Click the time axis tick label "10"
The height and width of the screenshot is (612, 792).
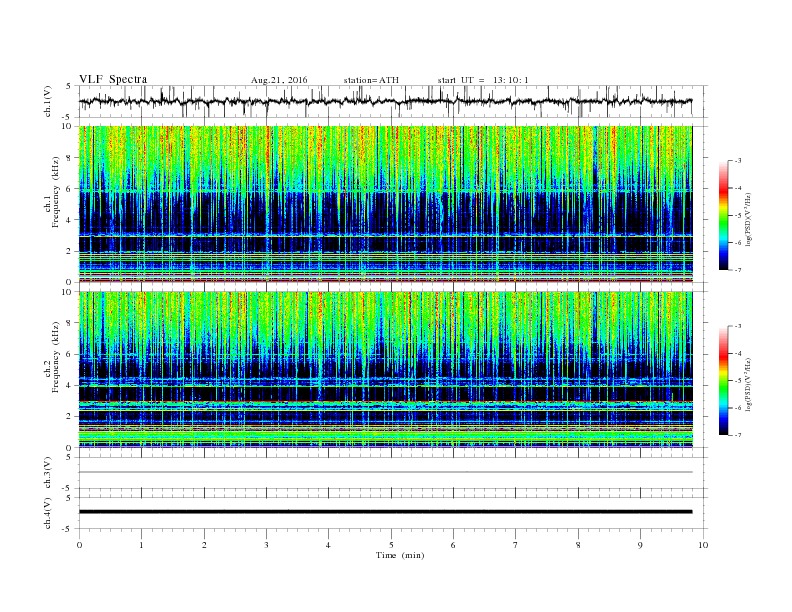click(x=703, y=545)
